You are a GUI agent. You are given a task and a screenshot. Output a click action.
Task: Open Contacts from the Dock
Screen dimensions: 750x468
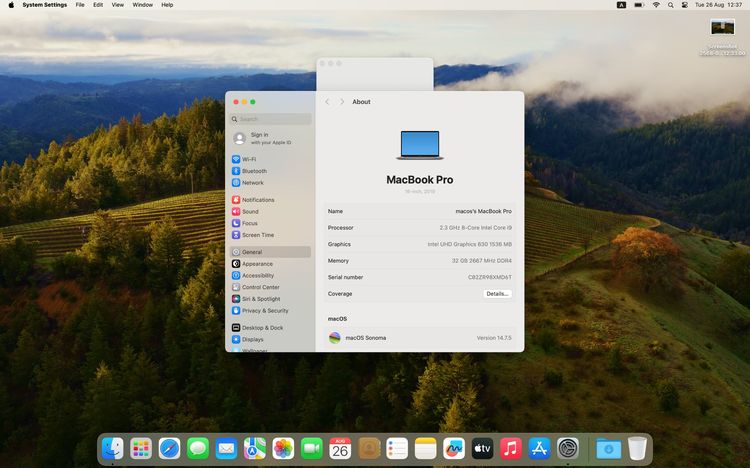coord(369,449)
